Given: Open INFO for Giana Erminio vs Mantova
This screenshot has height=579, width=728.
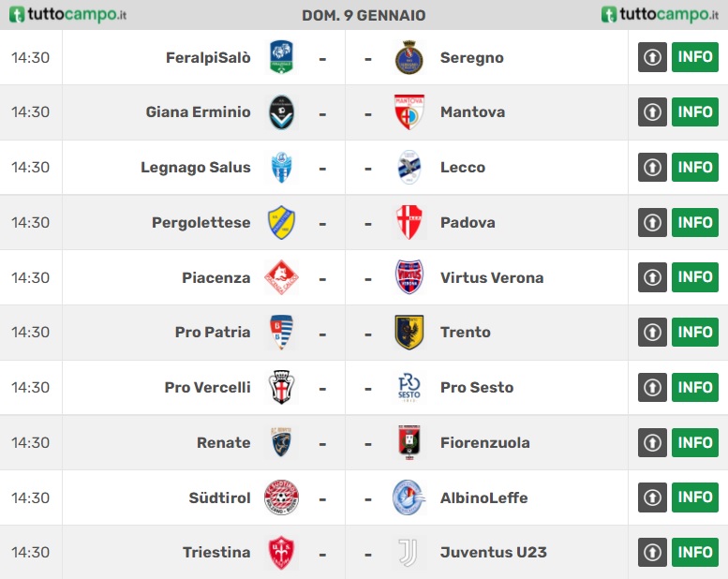Looking at the screenshot, I should (x=695, y=111).
